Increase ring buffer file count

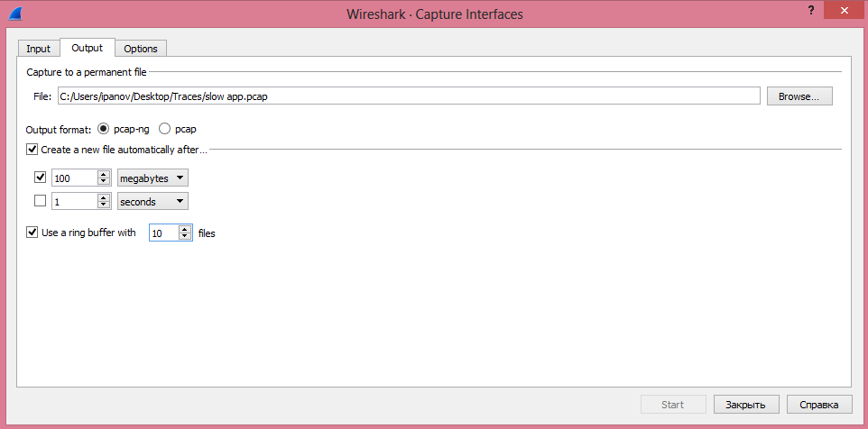(185, 229)
